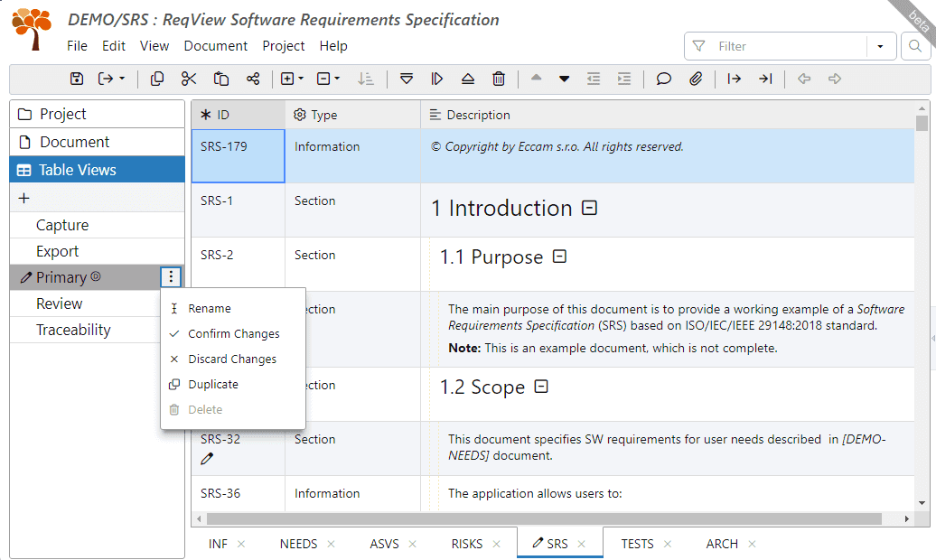
Task: Click the Comment speech bubble icon
Action: click(x=664, y=79)
